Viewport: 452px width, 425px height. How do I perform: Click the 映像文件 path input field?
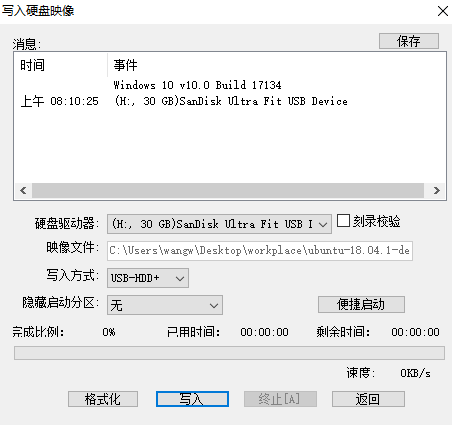(260, 251)
